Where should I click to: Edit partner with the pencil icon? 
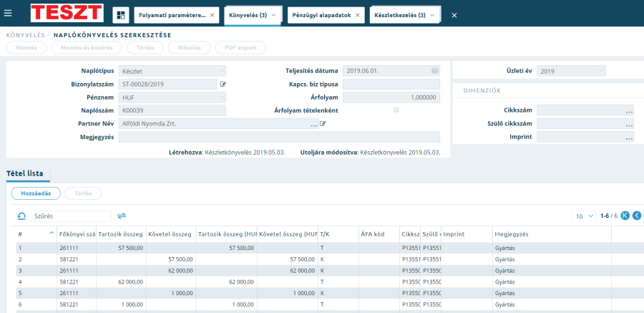pos(323,123)
